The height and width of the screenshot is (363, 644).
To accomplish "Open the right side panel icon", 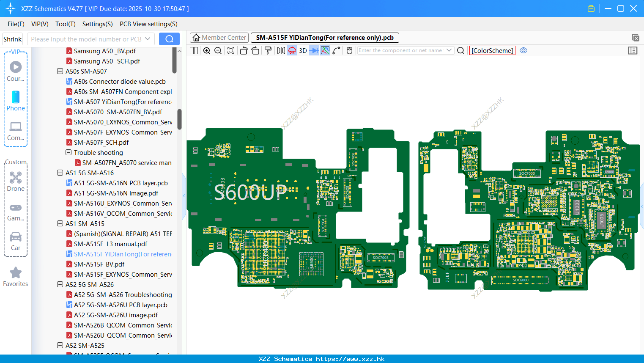I will [633, 50].
